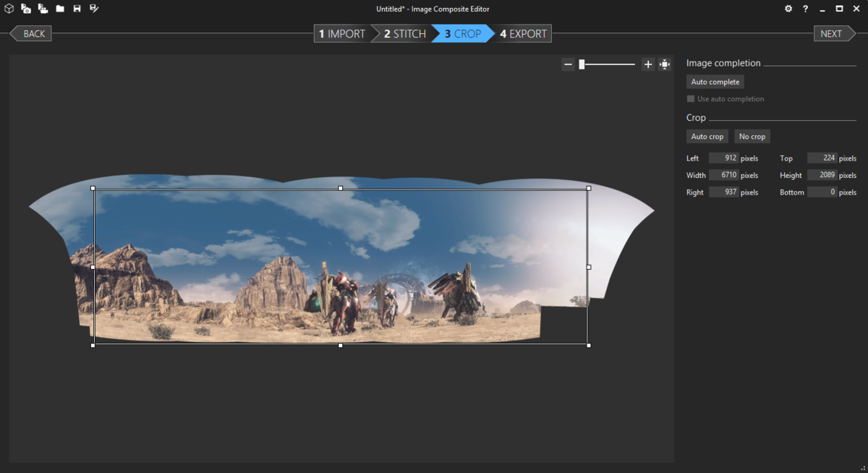Click the Bottom crop value field
This screenshot has width=868, height=473.
(x=822, y=192)
